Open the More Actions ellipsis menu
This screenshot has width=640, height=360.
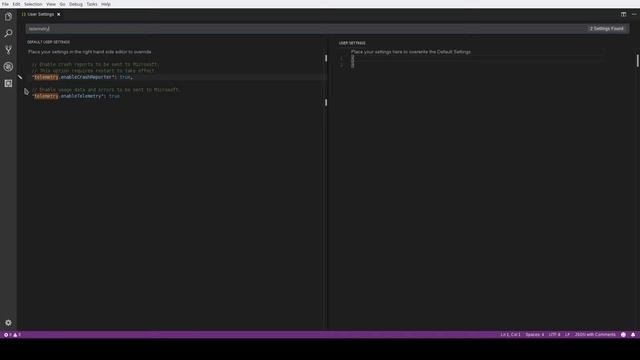pyautogui.click(x=634, y=14)
